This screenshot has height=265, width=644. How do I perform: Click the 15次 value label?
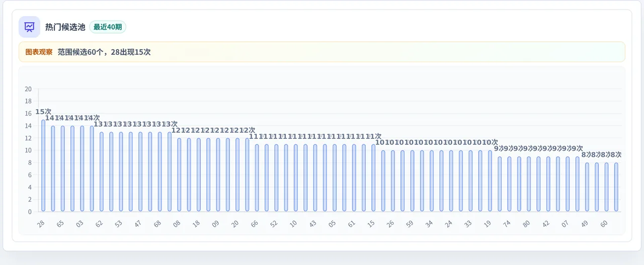pos(43,112)
